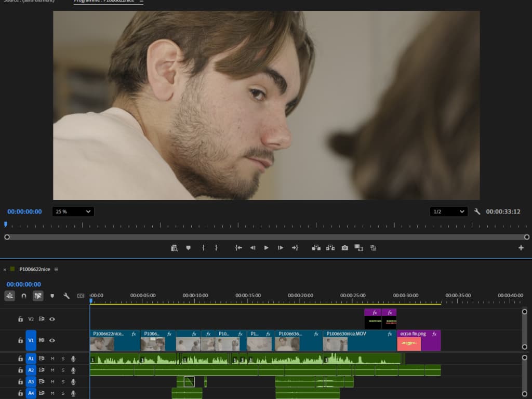This screenshot has height=399, width=532.
Task: Open Timeline Display Settings wrench
Action: (66, 296)
